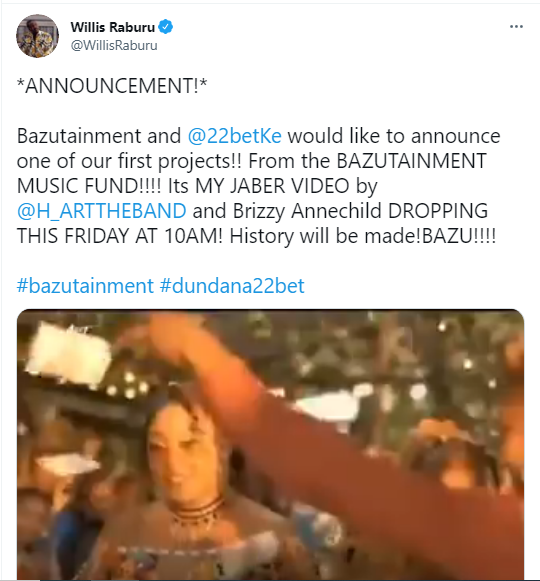
Task: Click the Brizzy Annechild name in the tweet
Action: click(307, 211)
